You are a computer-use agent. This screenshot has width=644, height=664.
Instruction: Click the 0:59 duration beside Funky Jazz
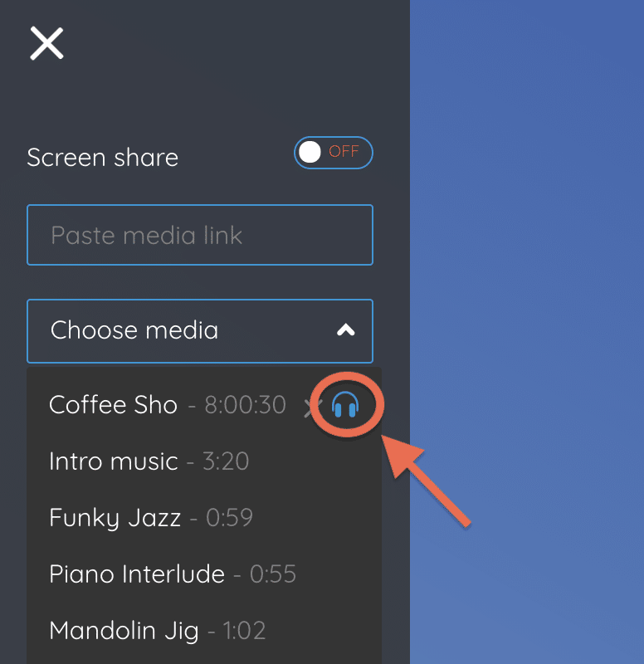(229, 517)
